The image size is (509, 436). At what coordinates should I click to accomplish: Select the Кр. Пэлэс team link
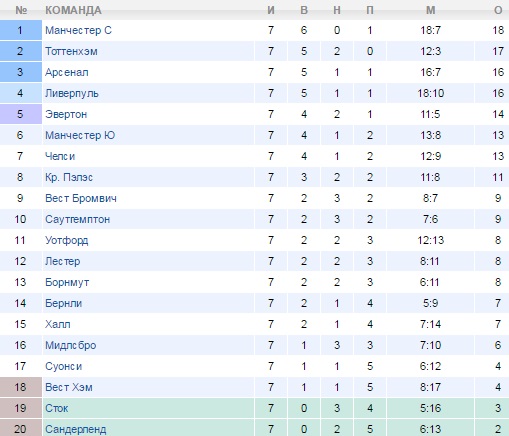click(69, 177)
